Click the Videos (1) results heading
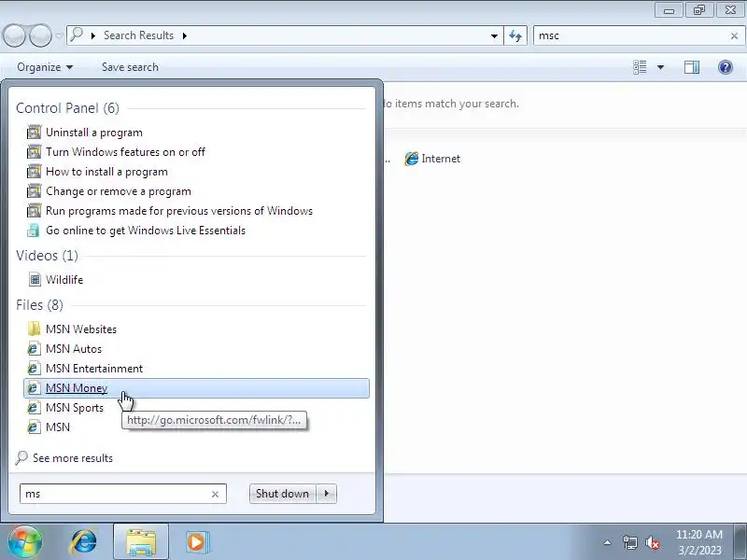Viewport: 747px width, 560px height. 48,256
